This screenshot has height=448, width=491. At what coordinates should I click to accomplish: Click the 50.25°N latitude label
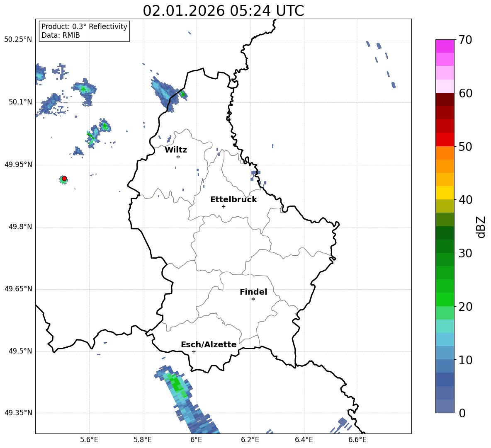pyautogui.click(x=18, y=40)
